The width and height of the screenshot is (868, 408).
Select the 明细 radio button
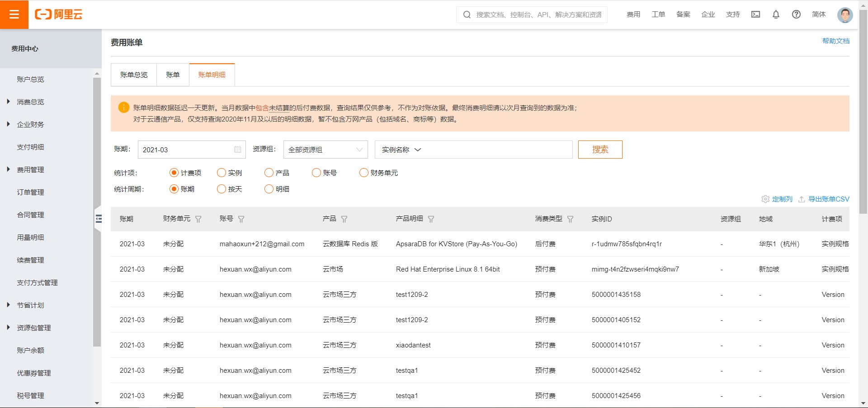[269, 189]
